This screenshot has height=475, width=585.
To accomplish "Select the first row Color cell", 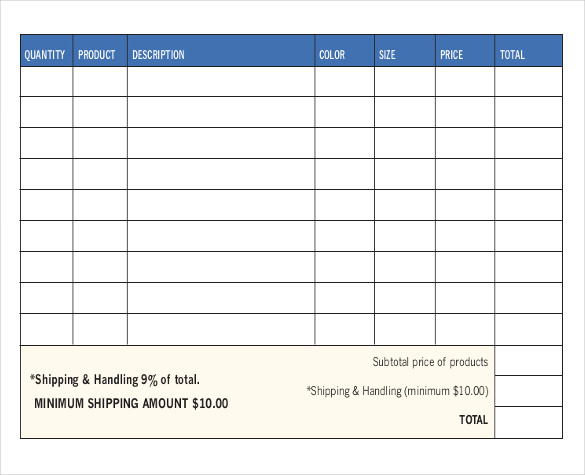I will (344, 82).
